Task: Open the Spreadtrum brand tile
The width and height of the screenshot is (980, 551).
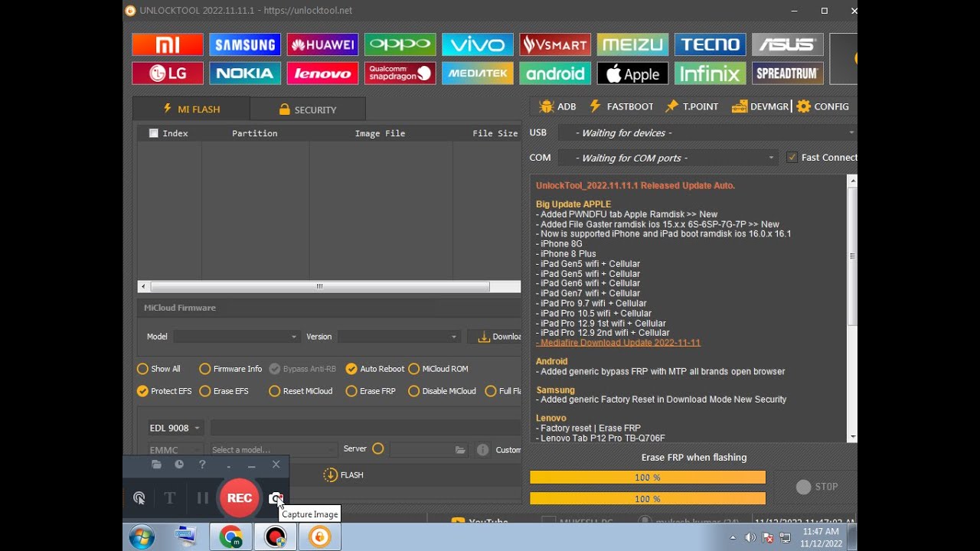Action: pos(787,73)
